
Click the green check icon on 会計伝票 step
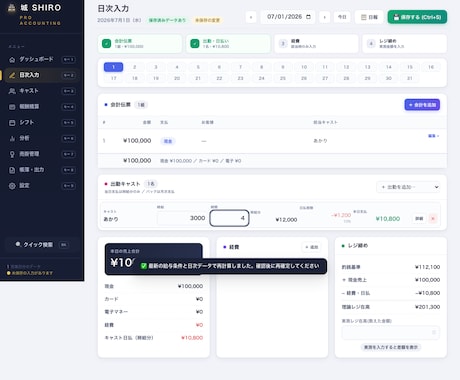(x=106, y=44)
